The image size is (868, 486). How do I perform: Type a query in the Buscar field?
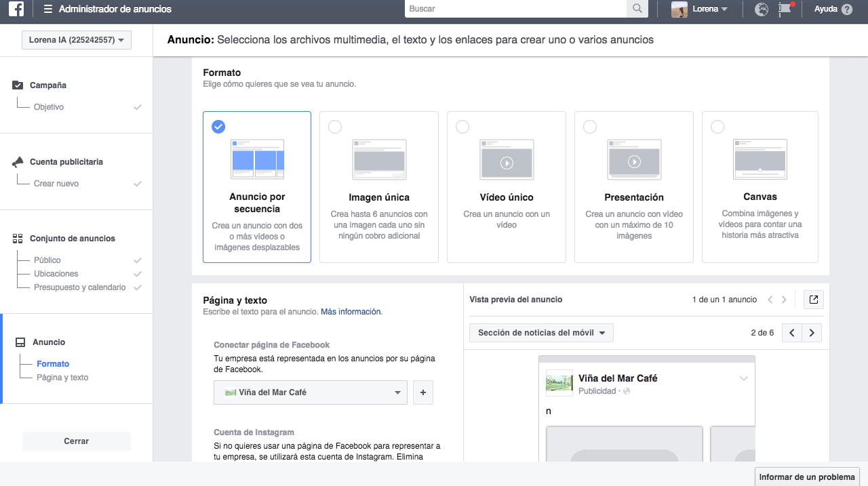click(515, 9)
